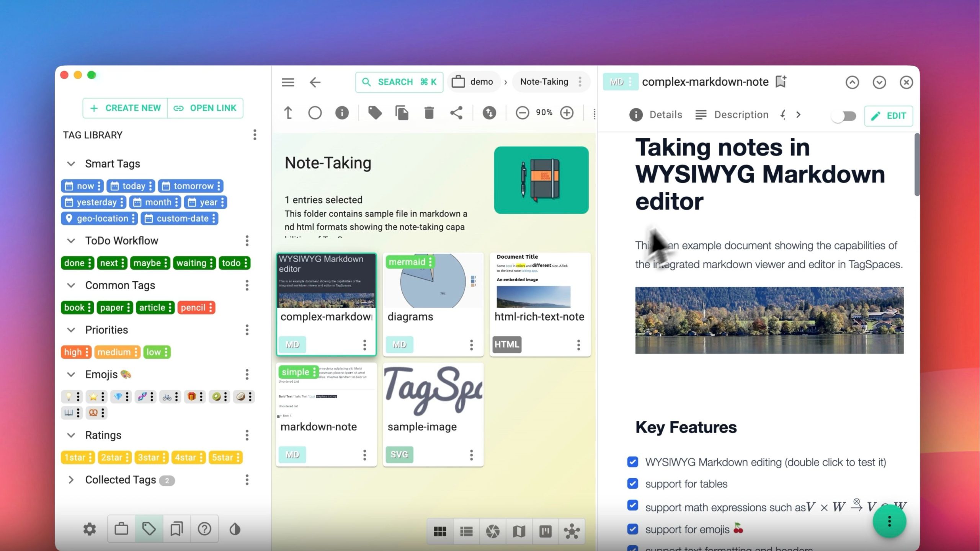Close the file preview with X circle

coord(906,82)
